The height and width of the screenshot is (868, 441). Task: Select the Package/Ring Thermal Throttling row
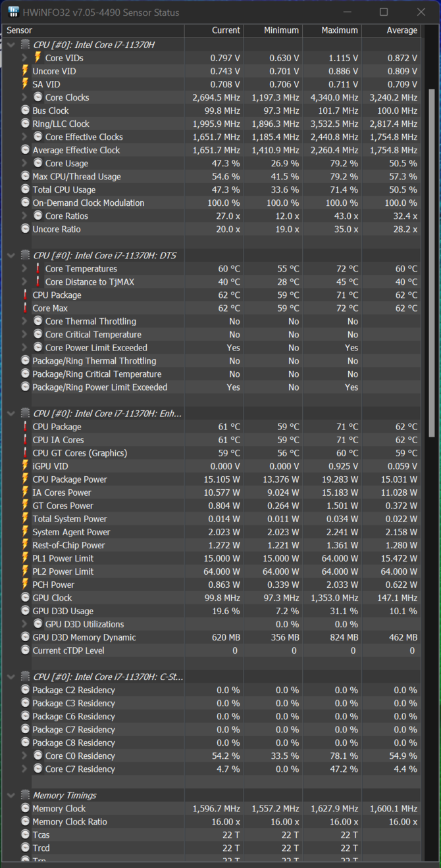click(212, 360)
